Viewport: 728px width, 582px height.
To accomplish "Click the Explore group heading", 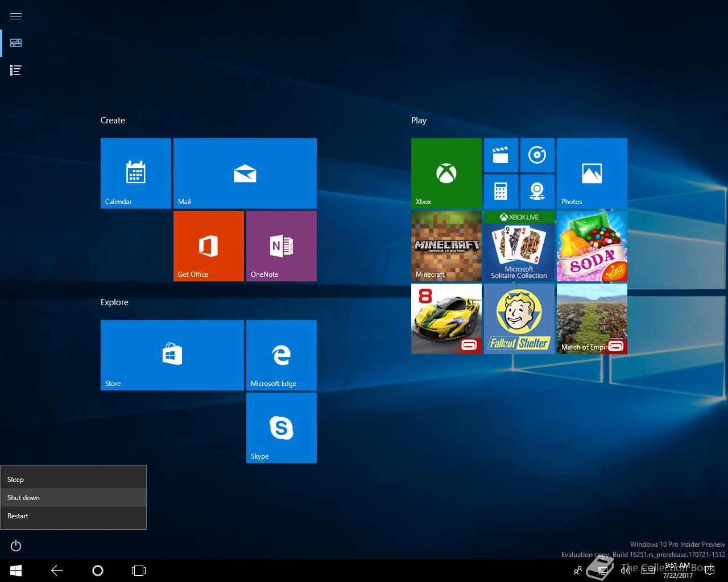I will click(114, 302).
